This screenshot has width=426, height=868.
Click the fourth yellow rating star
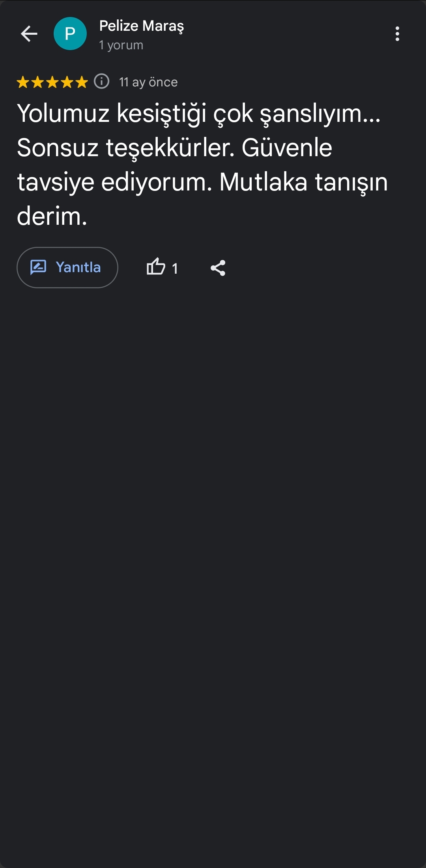click(x=67, y=82)
